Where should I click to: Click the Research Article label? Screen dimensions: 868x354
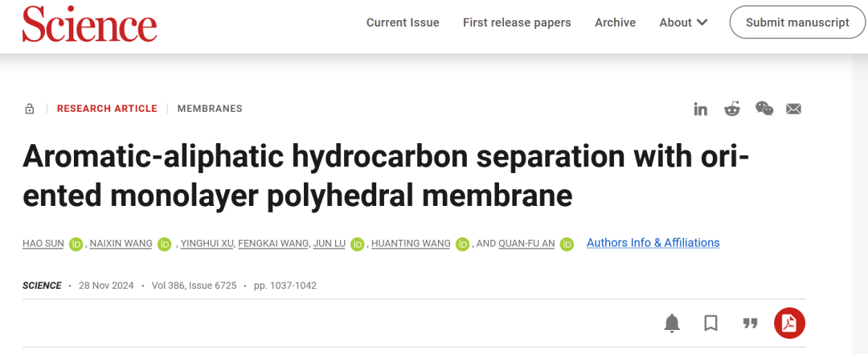107,109
